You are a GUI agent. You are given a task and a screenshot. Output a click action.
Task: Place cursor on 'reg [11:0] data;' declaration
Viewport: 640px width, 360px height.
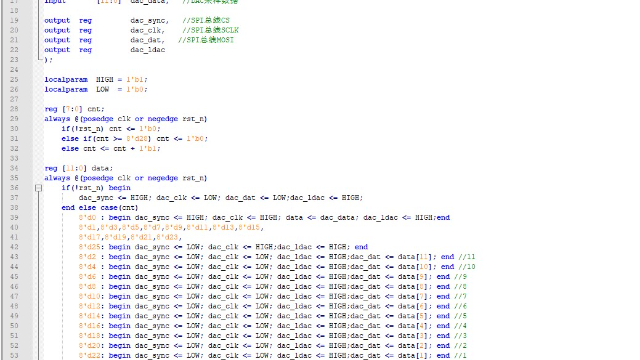(x=79, y=168)
